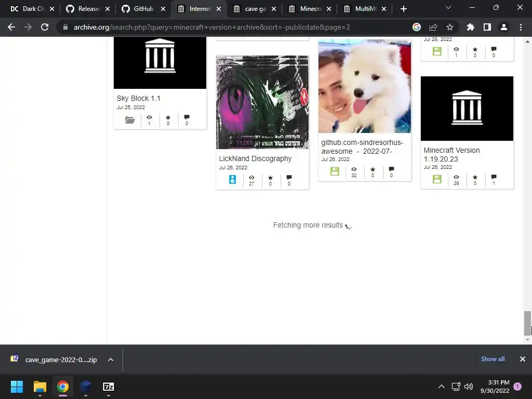Open github.com-sindresorhus-awesome title link
The height and width of the screenshot is (399, 532).
coord(362,147)
